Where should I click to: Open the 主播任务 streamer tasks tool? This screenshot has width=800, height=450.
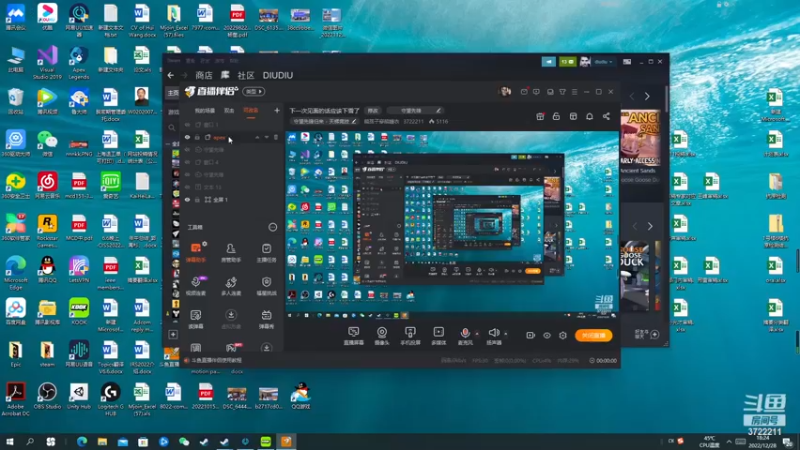click(266, 253)
